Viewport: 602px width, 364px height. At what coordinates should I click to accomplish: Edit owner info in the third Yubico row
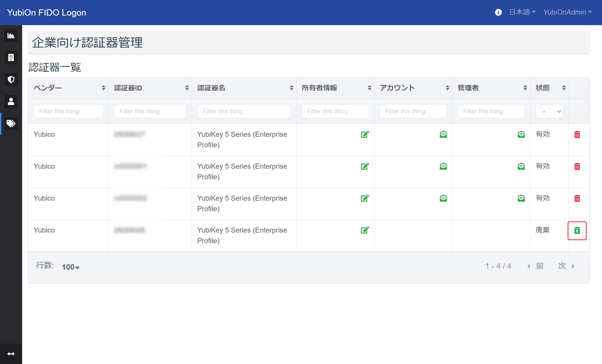click(365, 198)
